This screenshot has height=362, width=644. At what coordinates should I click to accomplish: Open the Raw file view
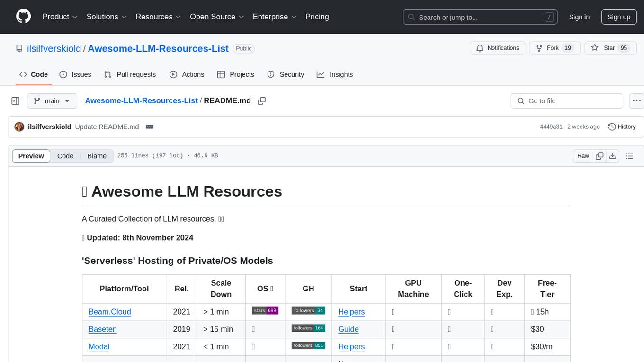tap(583, 156)
